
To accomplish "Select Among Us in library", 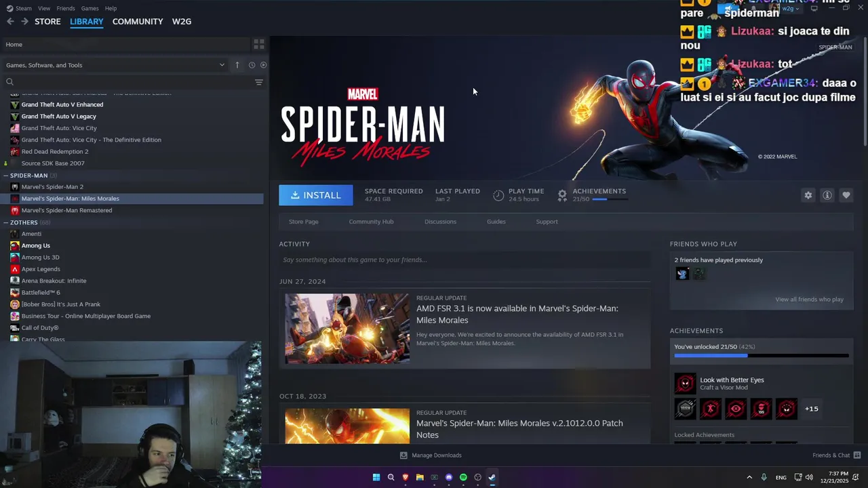I will [x=35, y=245].
